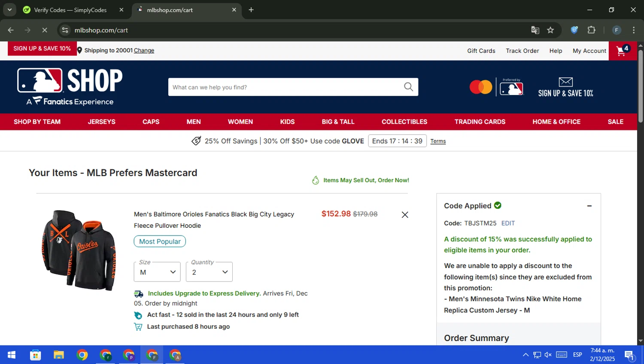Open Microsoft Store from the taskbar

pyautogui.click(x=35, y=355)
